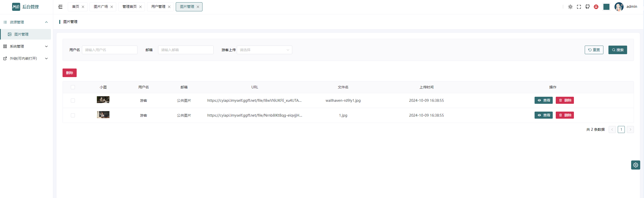The image size is (644, 198).
Task: Focus the 用户名 input field
Action: click(109, 50)
